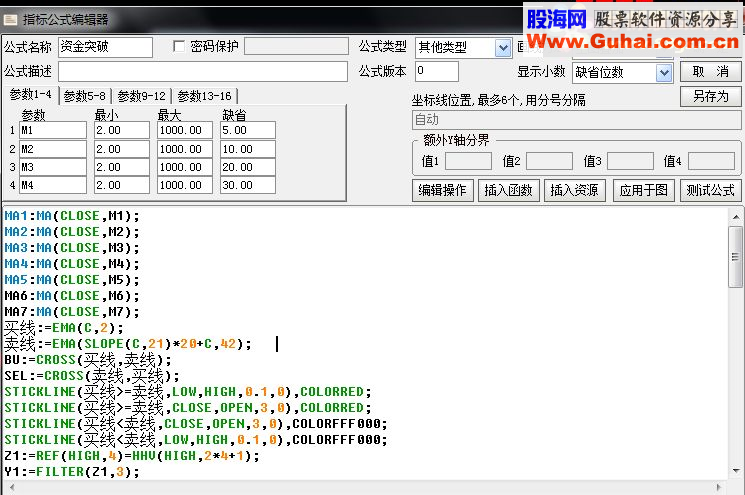The width and height of the screenshot is (745, 495).
Task: Click the M4 default value 30.00
Action: (x=248, y=185)
